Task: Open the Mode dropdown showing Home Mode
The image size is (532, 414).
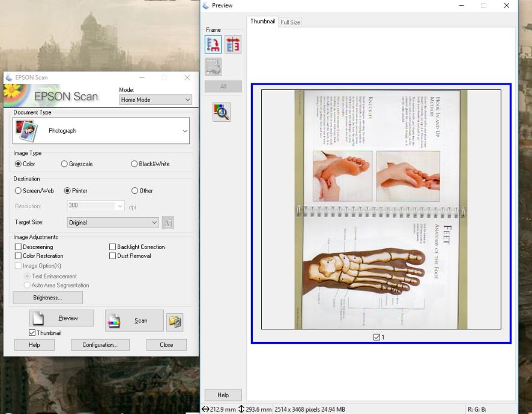Action: coord(156,100)
